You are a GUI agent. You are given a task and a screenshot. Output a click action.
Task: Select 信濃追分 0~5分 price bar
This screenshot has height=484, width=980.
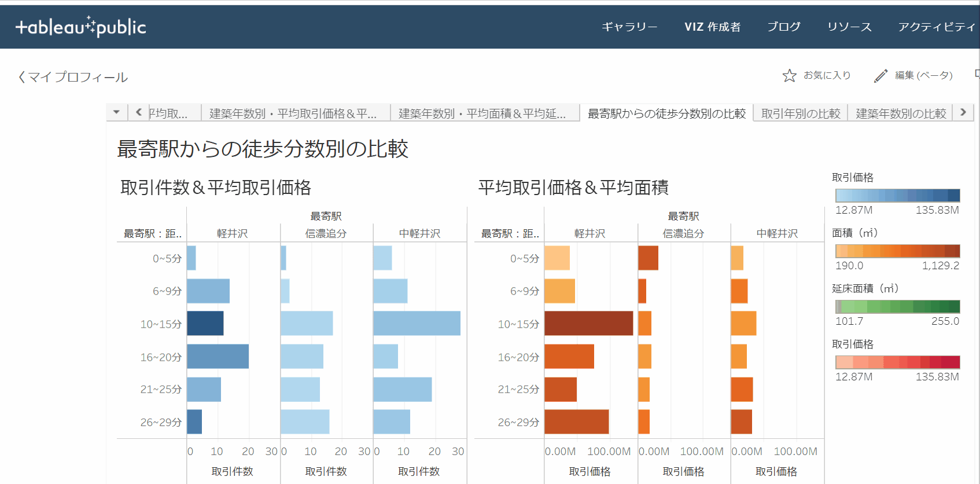tap(649, 258)
